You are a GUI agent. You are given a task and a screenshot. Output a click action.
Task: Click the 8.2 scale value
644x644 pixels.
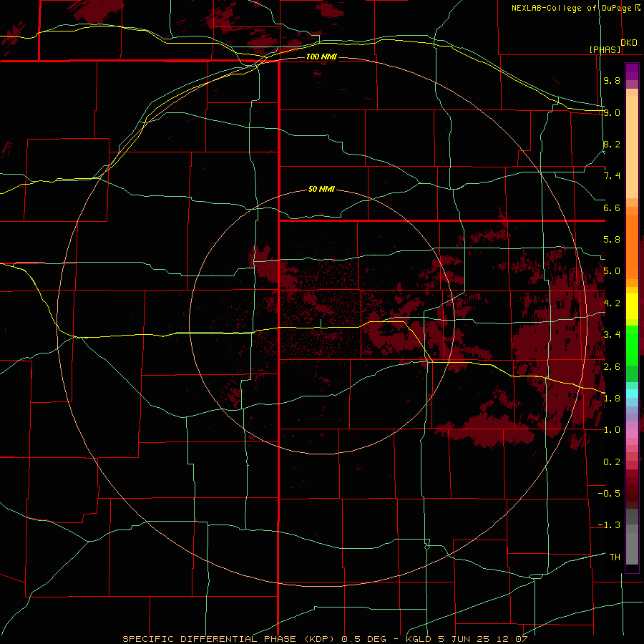point(612,144)
